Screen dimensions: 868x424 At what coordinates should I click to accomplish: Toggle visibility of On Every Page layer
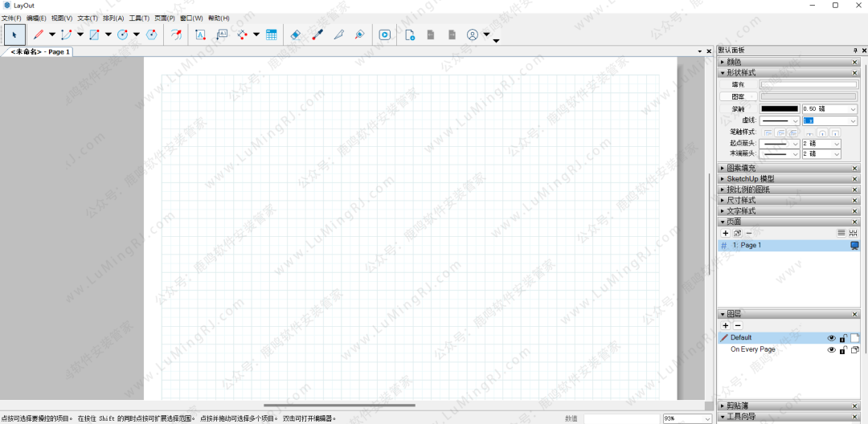coord(832,350)
